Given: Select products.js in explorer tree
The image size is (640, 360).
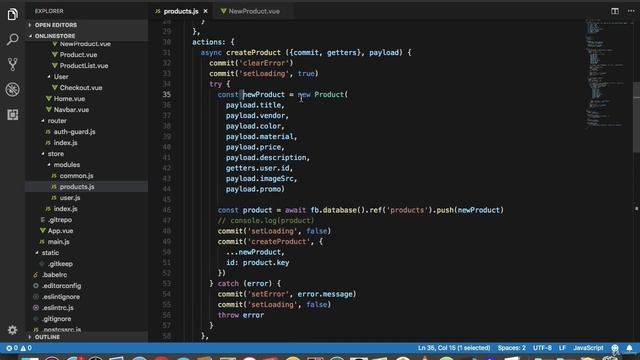Looking at the screenshot, I should pos(77,187).
